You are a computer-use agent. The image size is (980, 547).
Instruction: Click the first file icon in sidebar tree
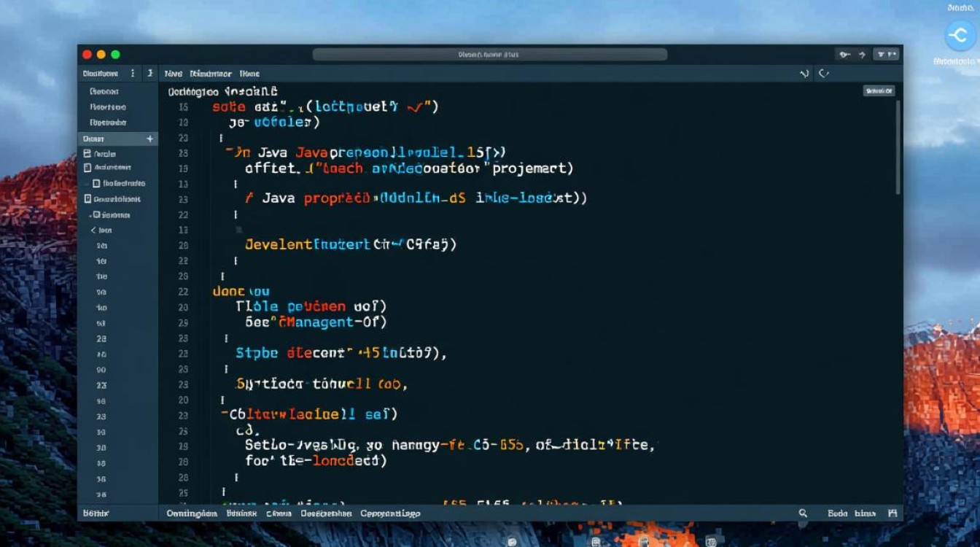pos(87,154)
